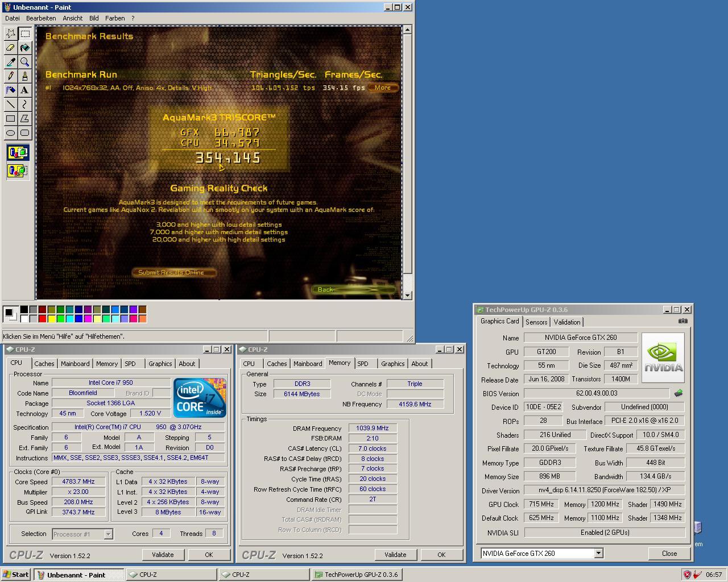Click the tray icon beside the clock
728x582 pixels.
coord(697,575)
